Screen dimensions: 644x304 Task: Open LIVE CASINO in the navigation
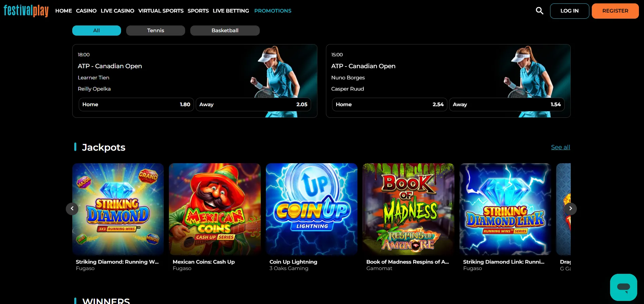click(117, 11)
